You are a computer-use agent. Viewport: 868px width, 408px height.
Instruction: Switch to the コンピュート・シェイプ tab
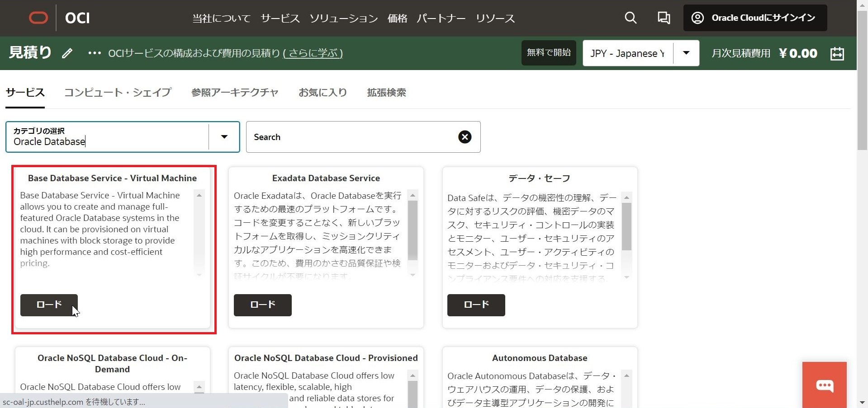118,93
